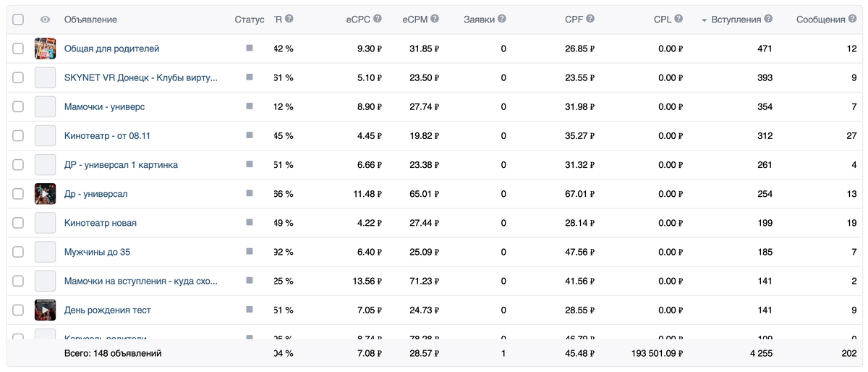Screen dimensions: 868x372
Task: Click status square for Общая для родителей
Action: coord(250,48)
